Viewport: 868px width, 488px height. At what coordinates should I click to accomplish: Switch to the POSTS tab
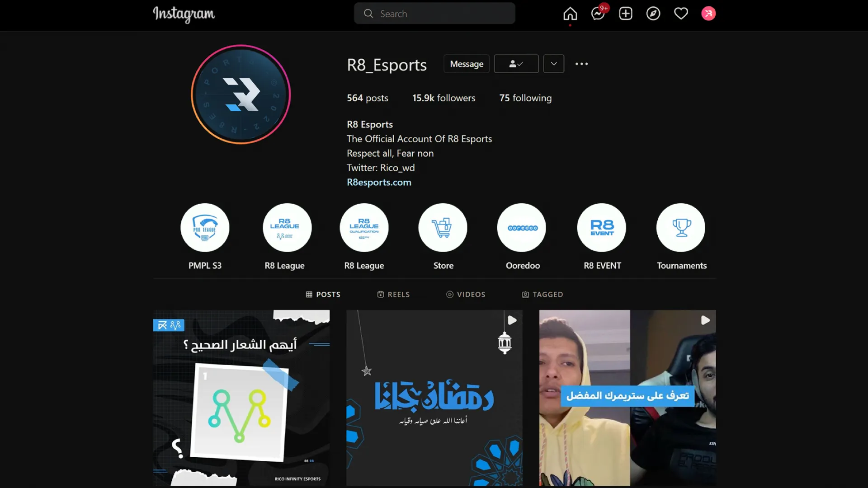323,295
